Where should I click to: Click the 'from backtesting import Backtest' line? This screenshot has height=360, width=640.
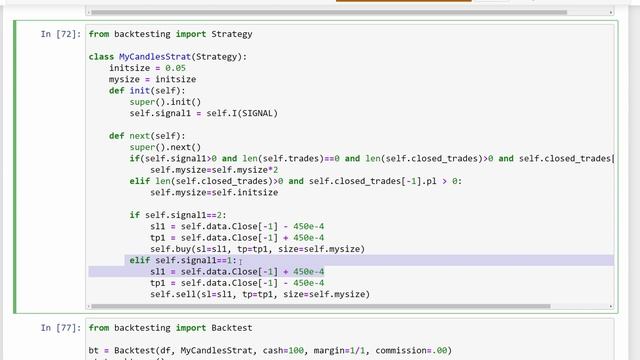click(170, 328)
